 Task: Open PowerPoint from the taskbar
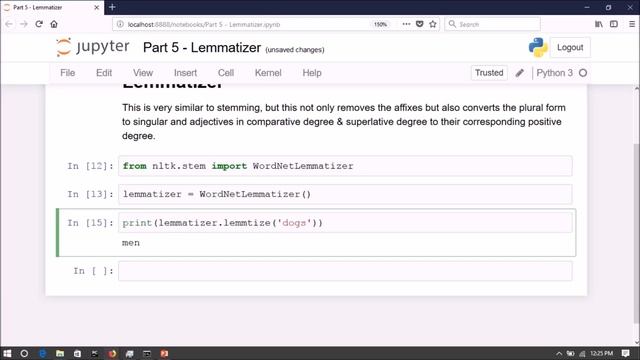tap(164, 353)
